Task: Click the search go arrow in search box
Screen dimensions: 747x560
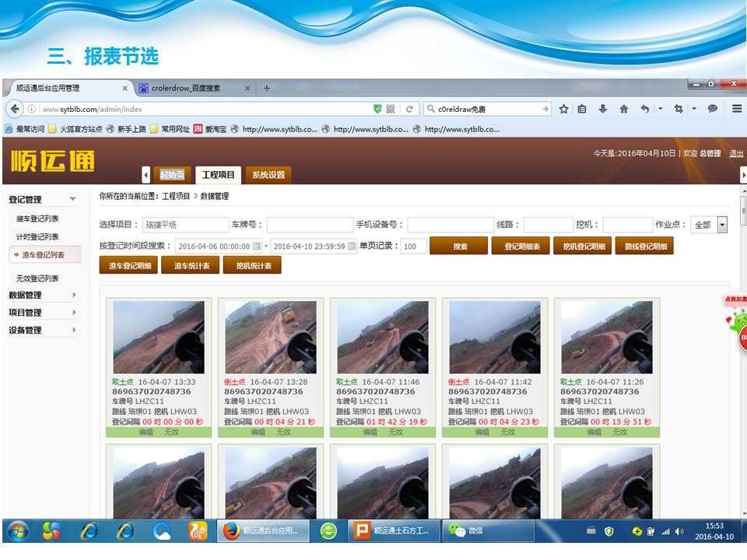Action: 545,109
